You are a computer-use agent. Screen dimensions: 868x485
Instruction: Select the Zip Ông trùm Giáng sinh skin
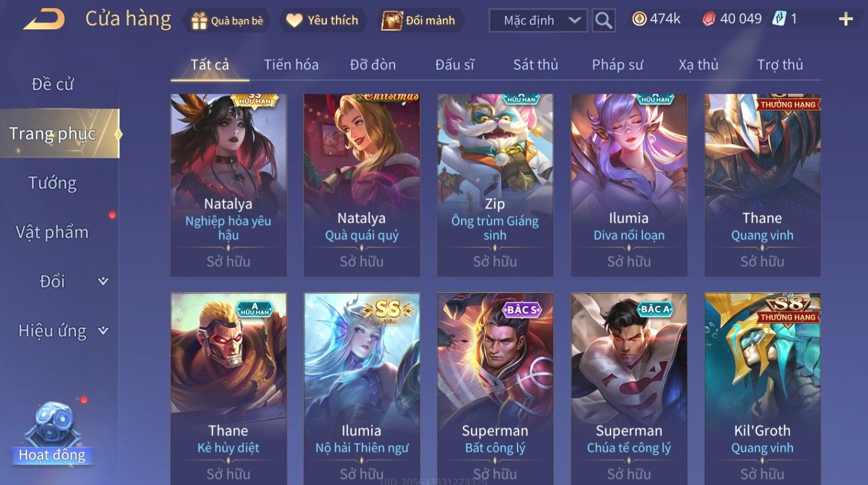(x=495, y=185)
